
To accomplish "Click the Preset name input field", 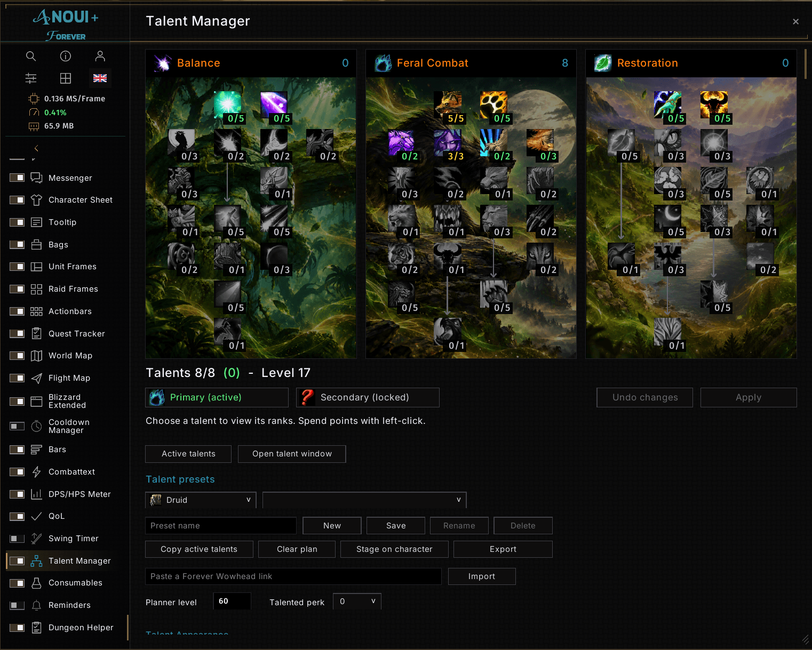I will pyautogui.click(x=221, y=526).
